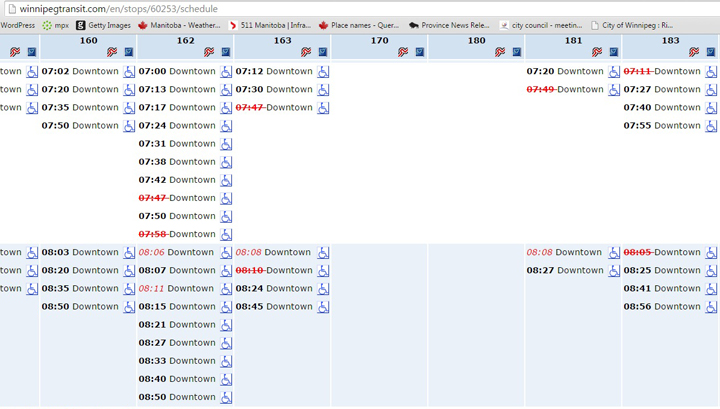The height and width of the screenshot is (409, 720).
Task: Click wheelchair icon beside 07:02 Downtown
Action: tap(129, 72)
